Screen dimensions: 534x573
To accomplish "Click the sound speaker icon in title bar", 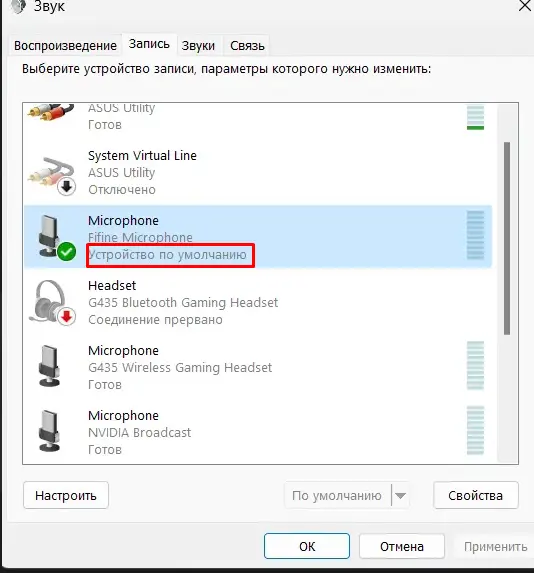I will (x=18, y=6).
